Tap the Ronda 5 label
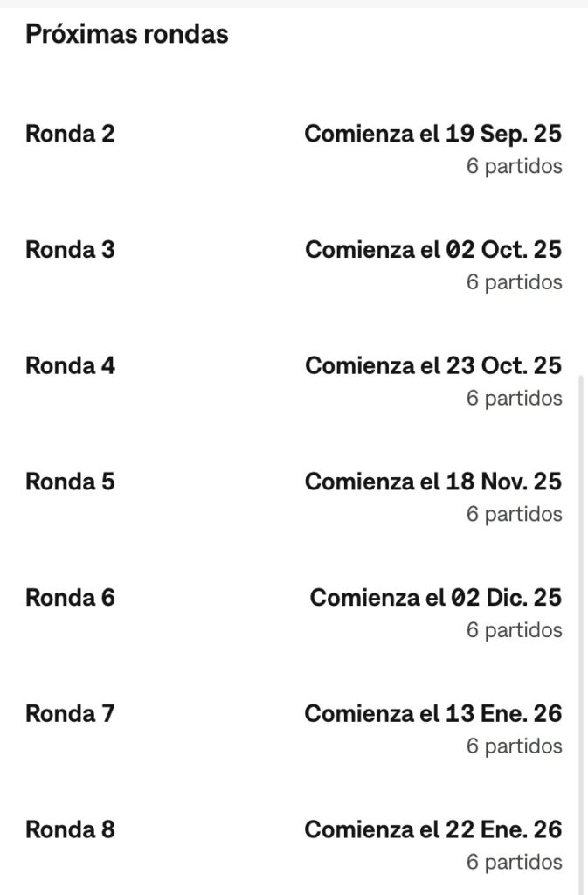The image size is (588, 895). coord(70,482)
